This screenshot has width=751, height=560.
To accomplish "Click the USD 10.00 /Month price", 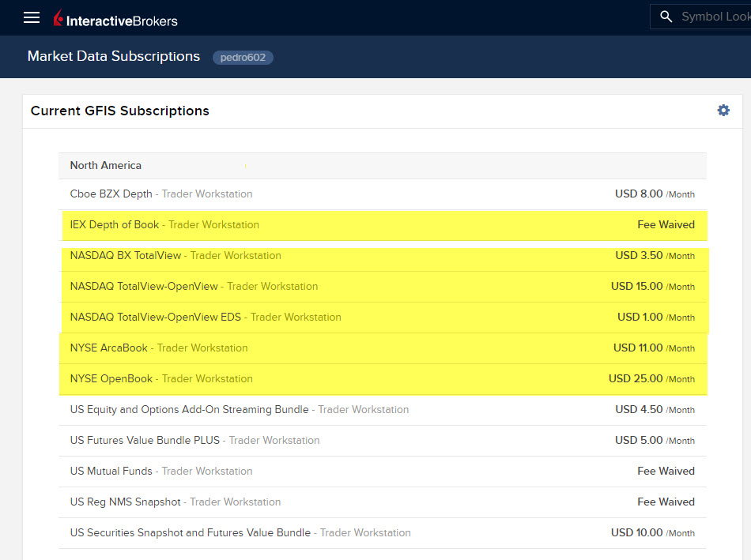I will tap(653, 532).
